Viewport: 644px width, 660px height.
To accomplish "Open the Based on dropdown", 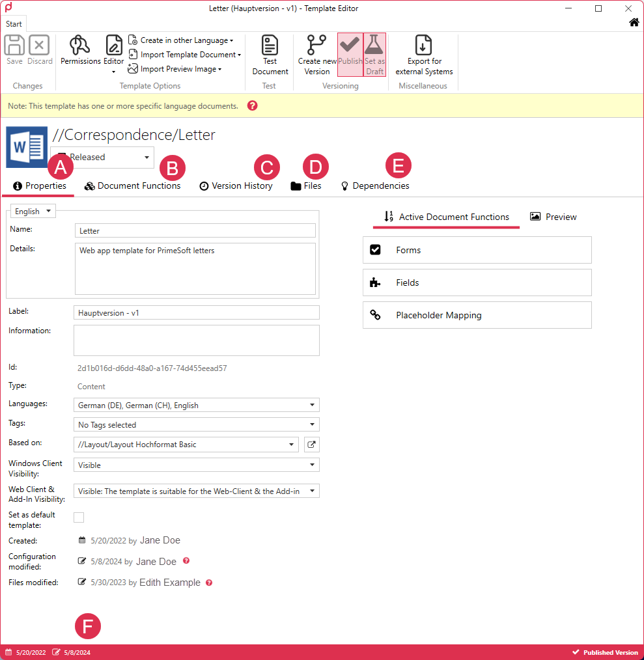I will (186, 445).
